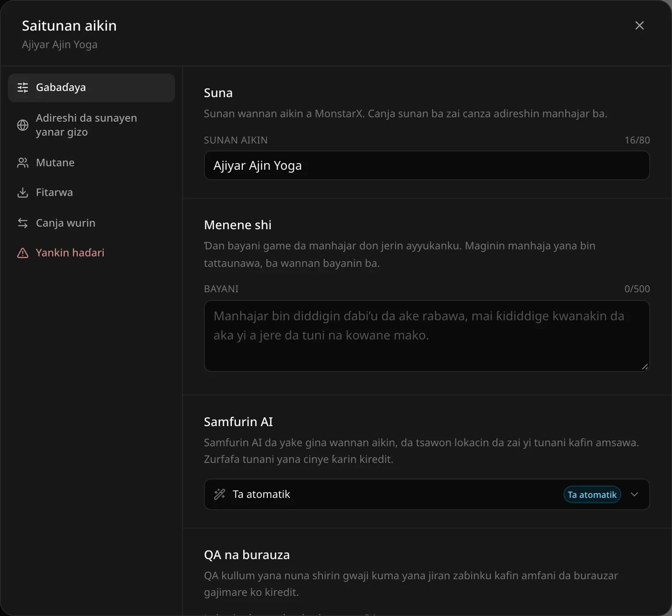The width and height of the screenshot is (672, 616).
Task: Click the Ta atomatik blue badge
Action: (x=592, y=494)
